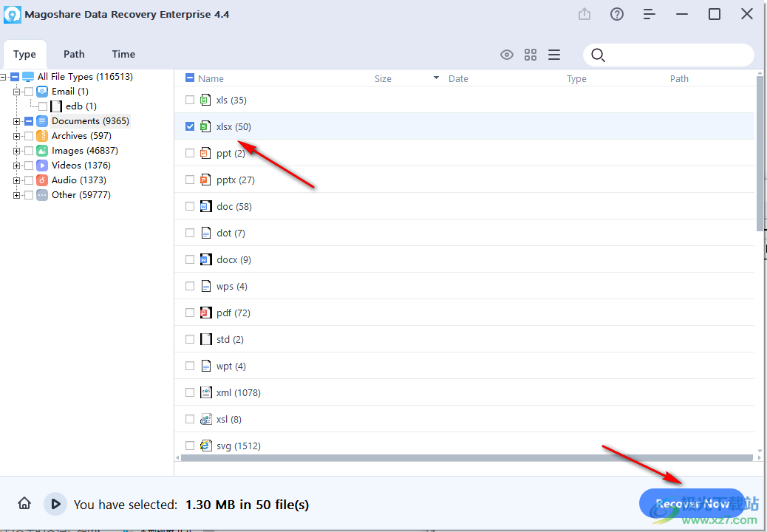Check the Email (1) tree checkbox
Screen dimensions: 767x532
(x=29, y=92)
